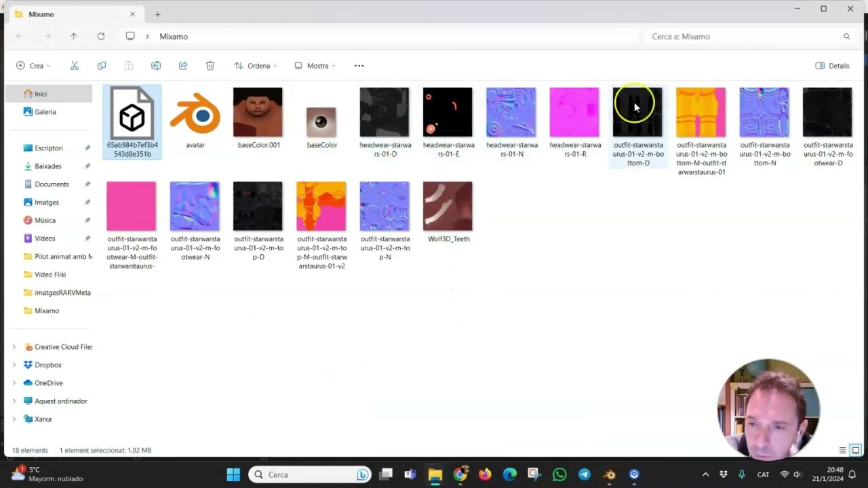Click the Share icon in toolbar
This screenshot has height=488, width=868.
183,66
